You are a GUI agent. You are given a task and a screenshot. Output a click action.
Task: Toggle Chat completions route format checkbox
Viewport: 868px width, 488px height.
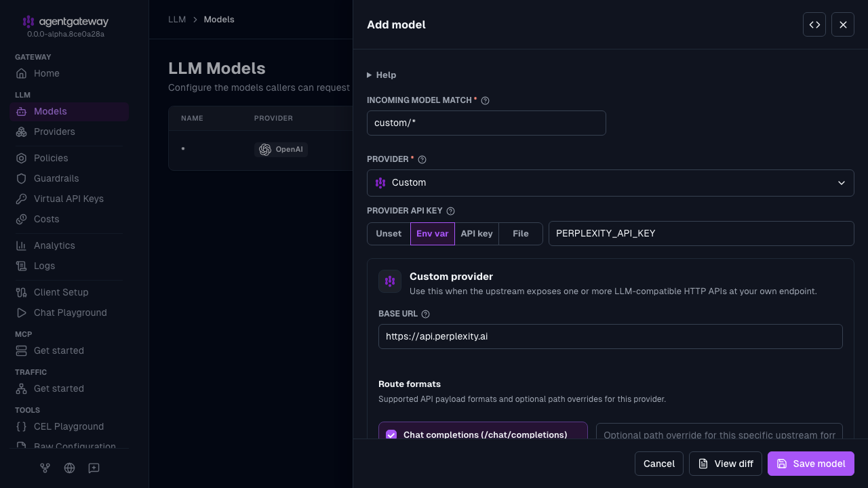[x=391, y=435]
